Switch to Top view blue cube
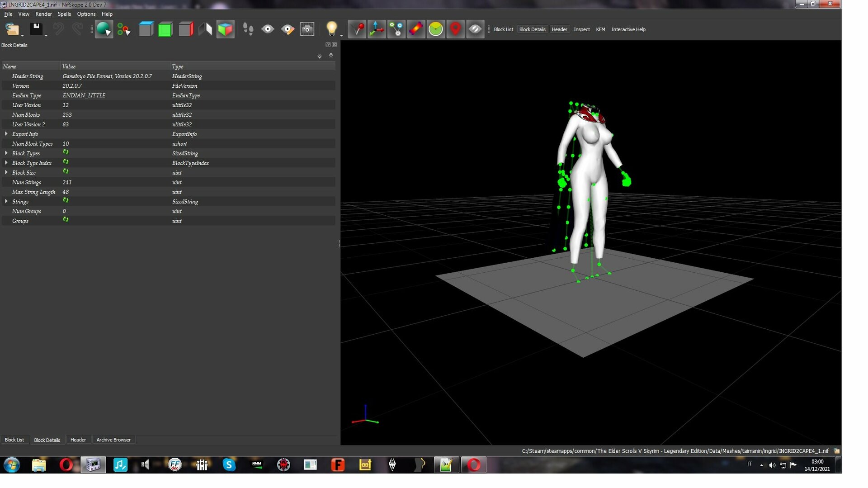Viewport: 868px width, 488px height. (x=146, y=29)
